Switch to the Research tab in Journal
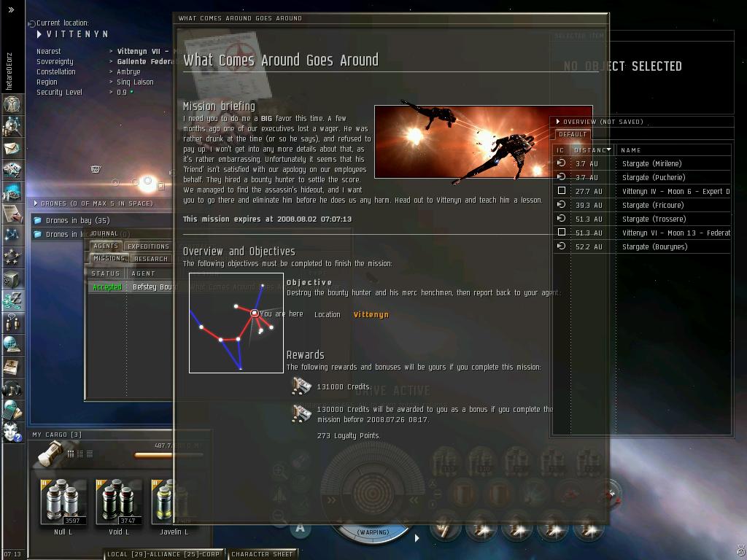The width and height of the screenshot is (747, 560). [151, 259]
